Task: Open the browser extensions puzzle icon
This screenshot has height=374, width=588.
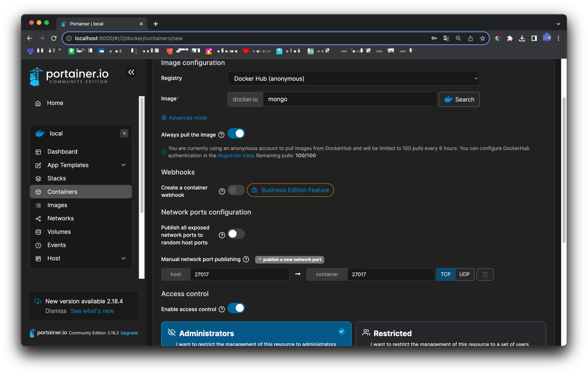Action: pyautogui.click(x=510, y=38)
